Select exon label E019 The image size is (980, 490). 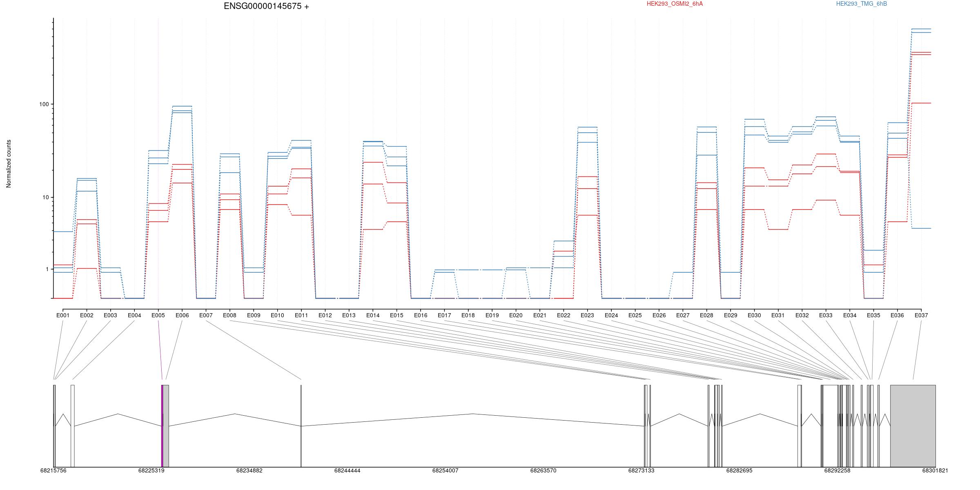pos(492,315)
